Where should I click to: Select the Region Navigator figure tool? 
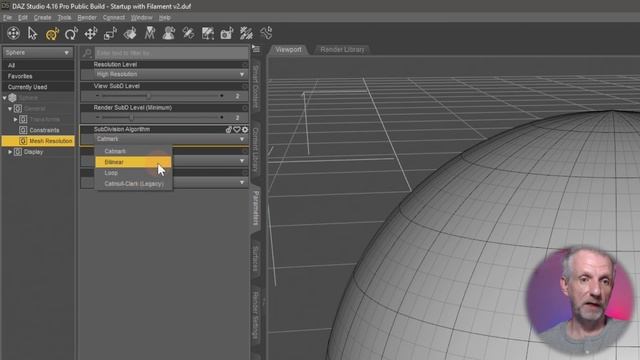(169, 33)
